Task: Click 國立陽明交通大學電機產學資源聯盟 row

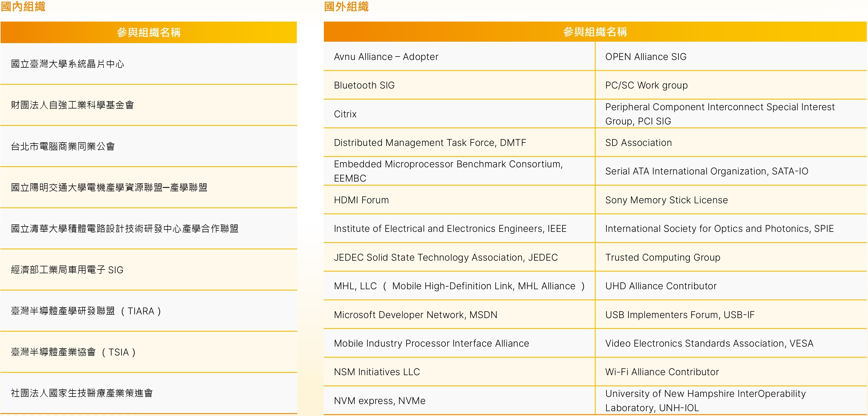Action: (149, 187)
